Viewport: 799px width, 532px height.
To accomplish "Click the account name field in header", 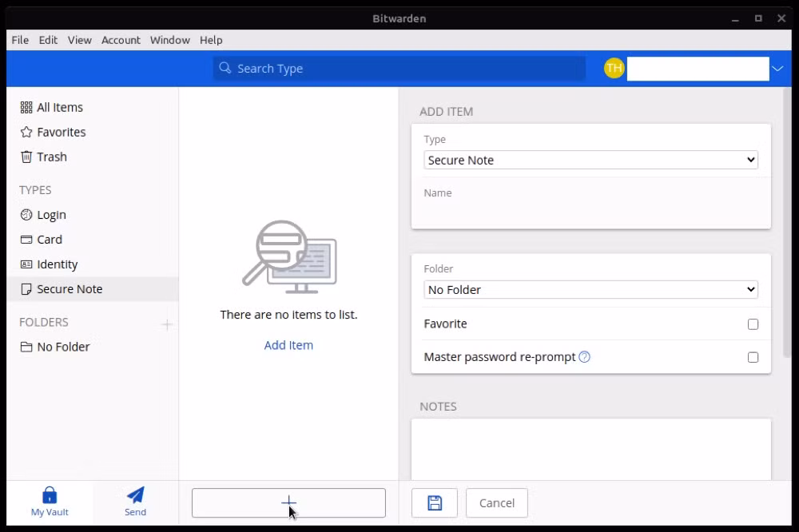I will coord(698,68).
